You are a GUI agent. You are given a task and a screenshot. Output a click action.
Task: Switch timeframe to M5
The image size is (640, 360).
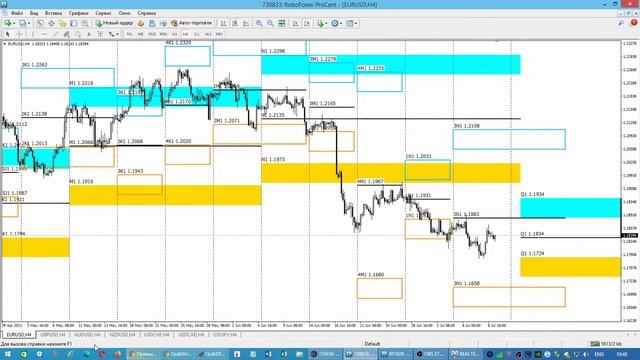point(141,34)
